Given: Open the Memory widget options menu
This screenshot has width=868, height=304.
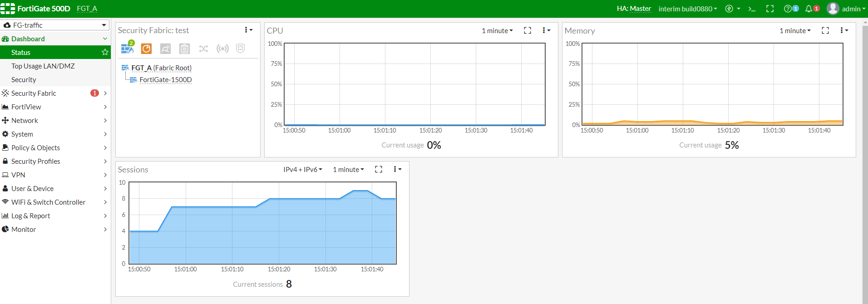Looking at the screenshot, I should click(x=844, y=30).
